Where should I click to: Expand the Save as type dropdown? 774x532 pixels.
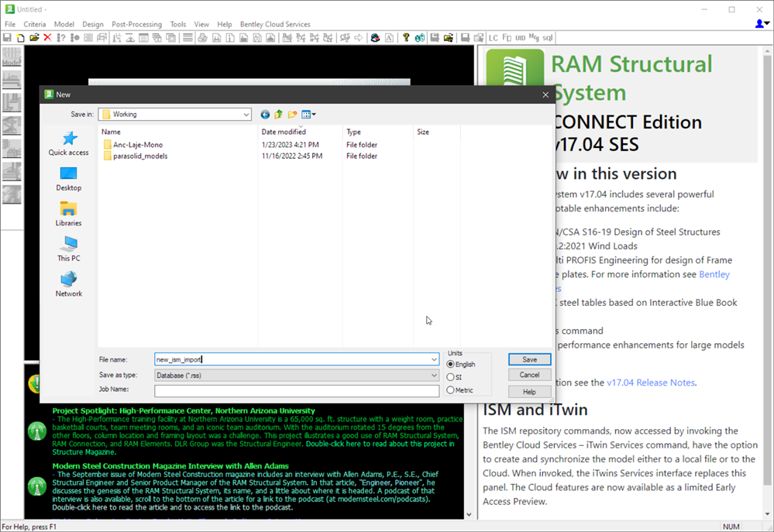(434, 376)
